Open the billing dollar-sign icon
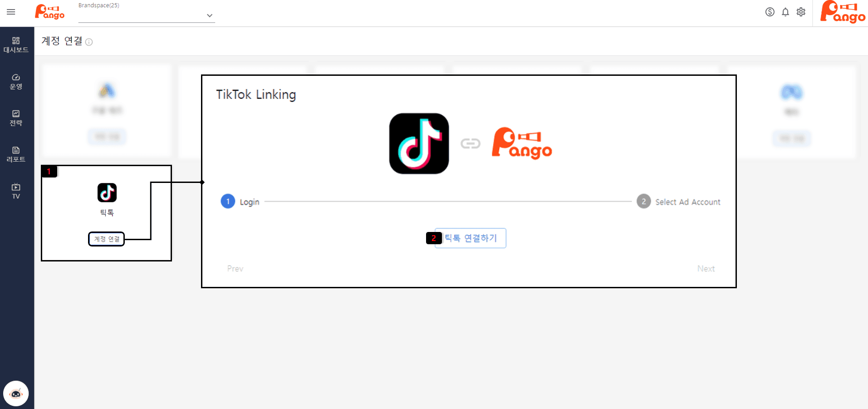This screenshot has width=868, height=409. coord(770,12)
